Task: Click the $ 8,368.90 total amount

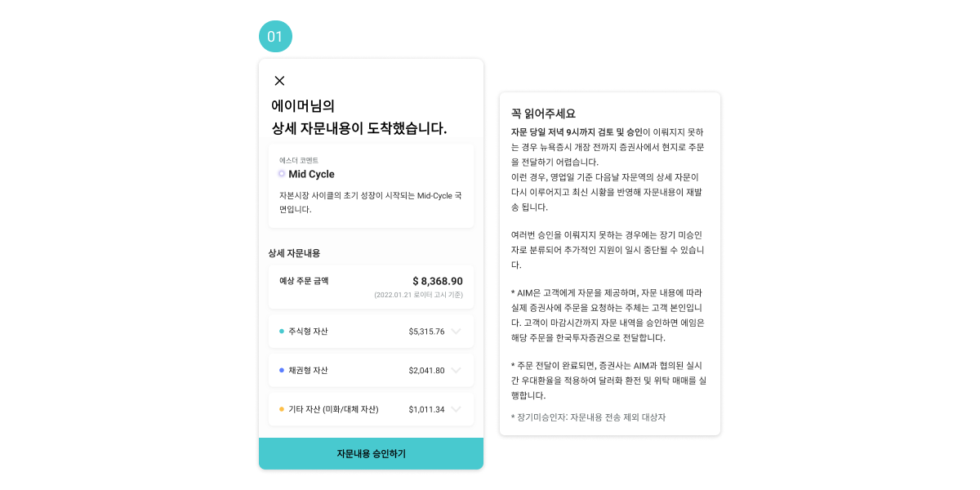Action: pos(437,281)
